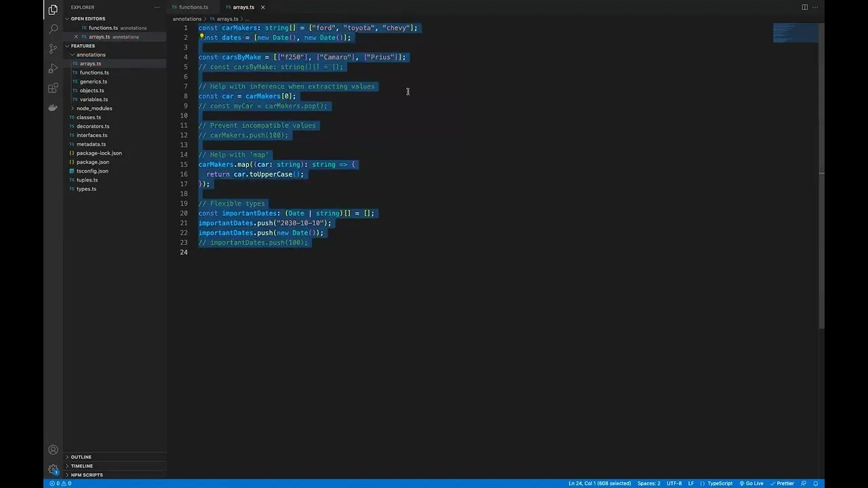Click line number 20 in gutter

click(184, 213)
